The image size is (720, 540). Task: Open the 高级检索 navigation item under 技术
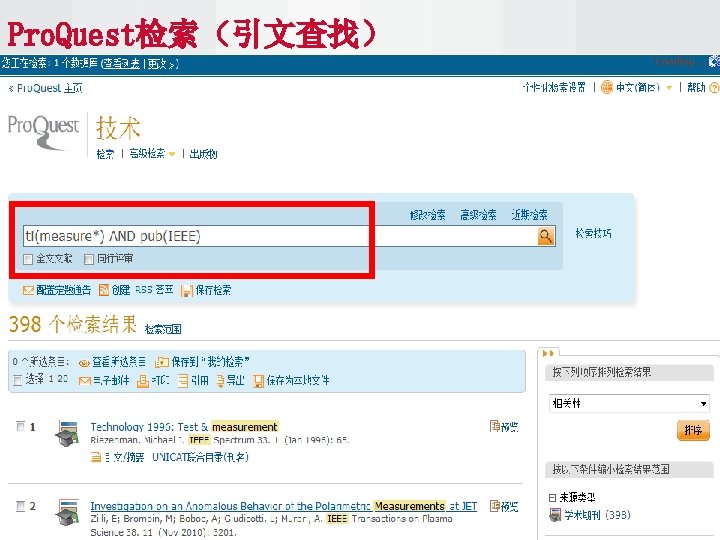click(x=147, y=153)
